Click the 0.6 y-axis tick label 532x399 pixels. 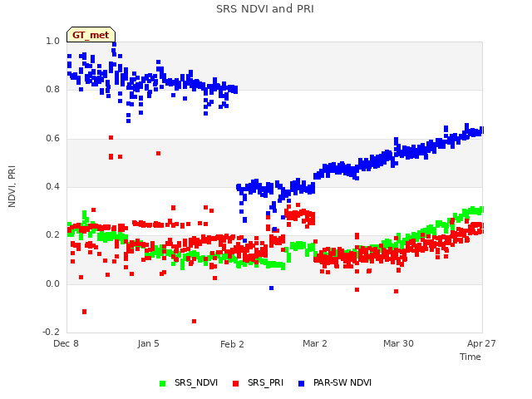(x=52, y=139)
